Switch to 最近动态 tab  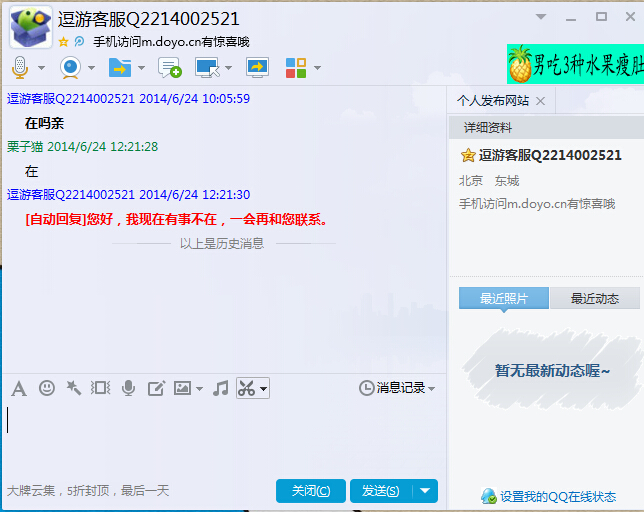pyautogui.click(x=594, y=298)
